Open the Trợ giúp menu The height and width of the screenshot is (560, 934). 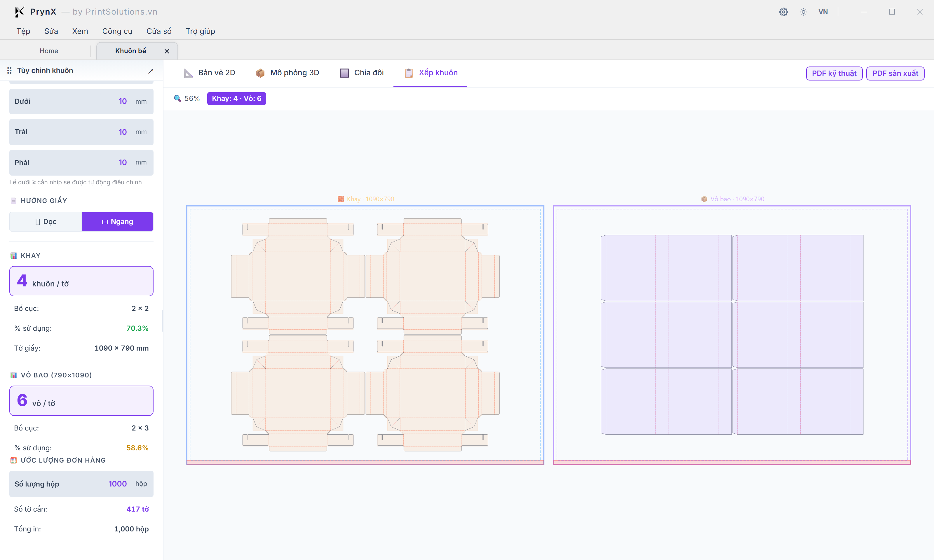200,31
